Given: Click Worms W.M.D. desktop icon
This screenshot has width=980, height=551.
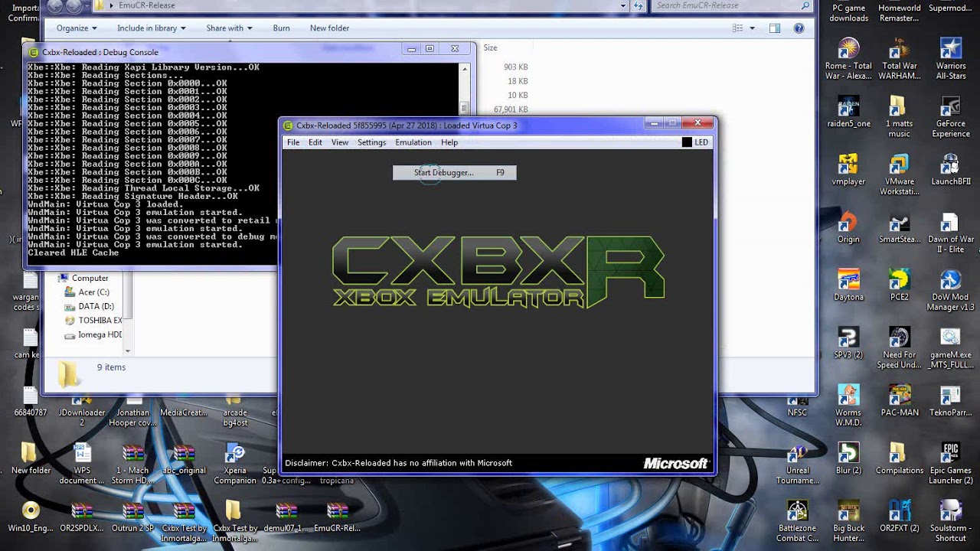Looking at the screenshot, I should click(x=848, y=406).
